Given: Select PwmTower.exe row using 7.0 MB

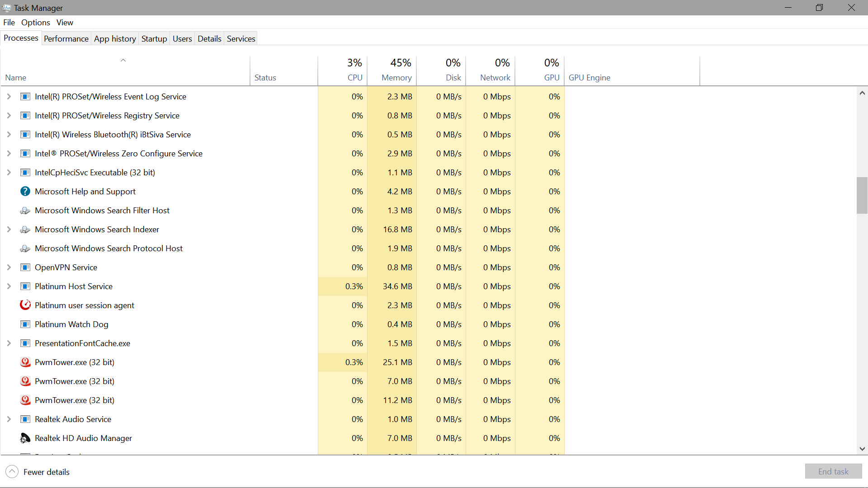Looking at the screenshot, I should coord(74,381).
